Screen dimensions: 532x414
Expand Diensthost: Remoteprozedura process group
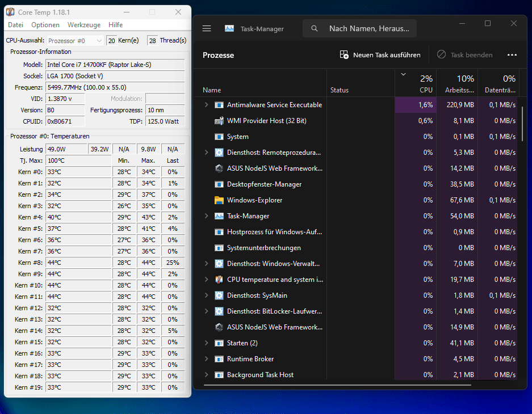[206, 153]
